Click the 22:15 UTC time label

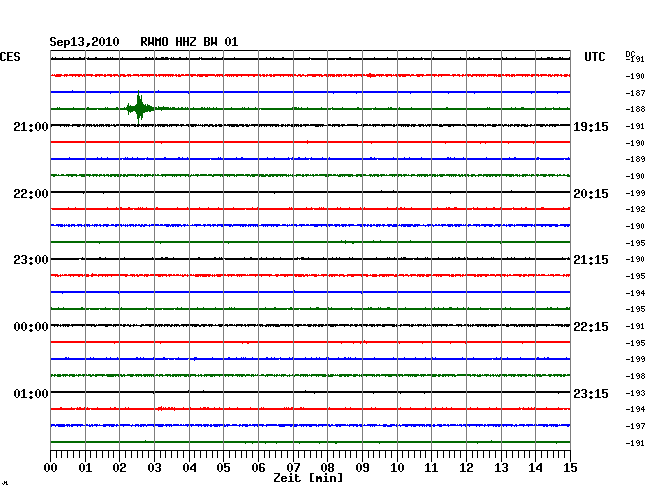tap(591, 327)
